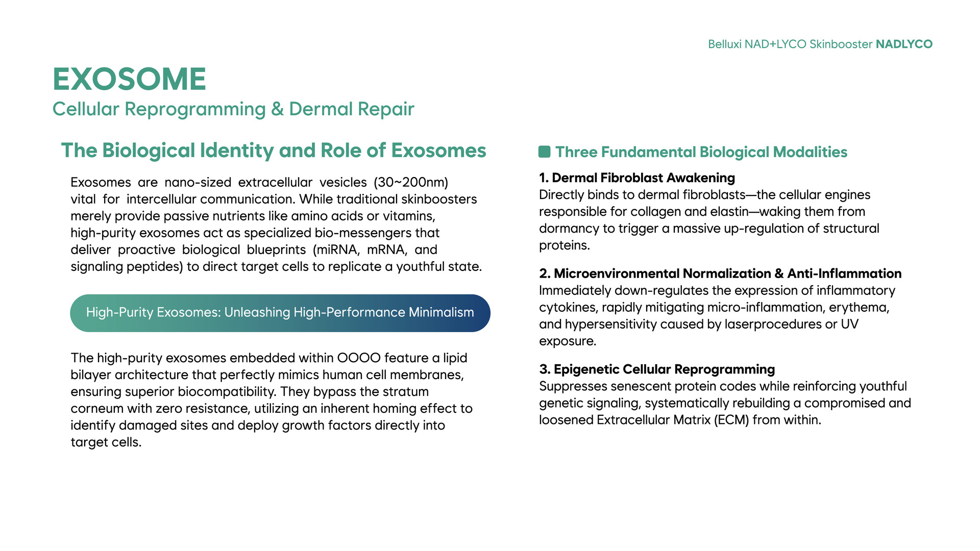
Task: Select the 3. Epigenetic Cellular Reprogramming heading
Action: (x=657, y=369)
